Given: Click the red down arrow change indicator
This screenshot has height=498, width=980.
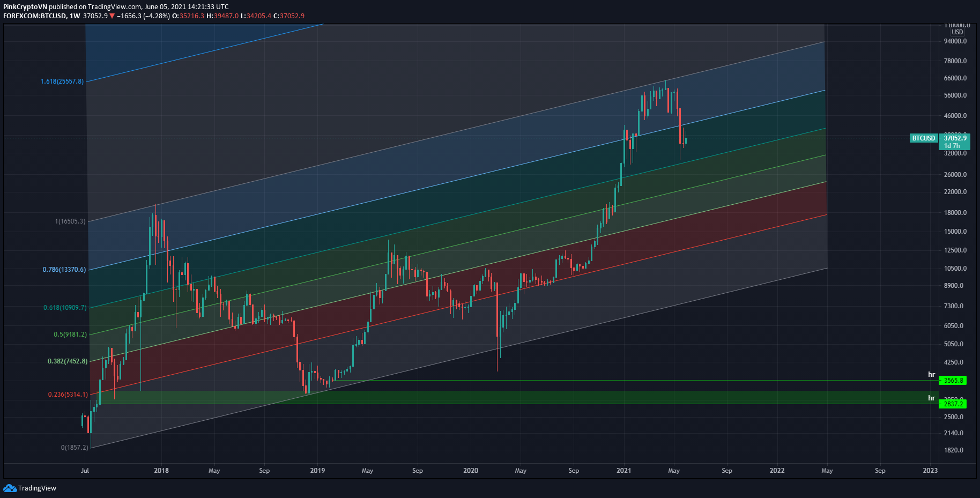Looking at the screenshot, I should pos(112,16).
